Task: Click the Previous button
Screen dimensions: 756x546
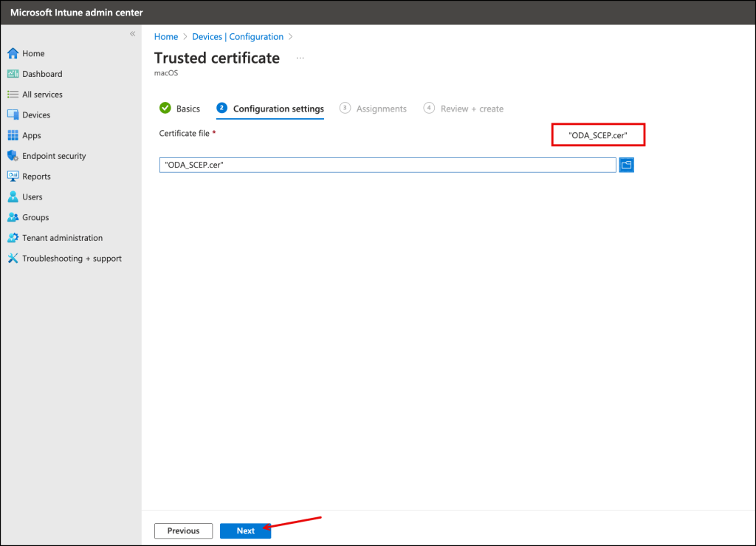Action: 183,530
